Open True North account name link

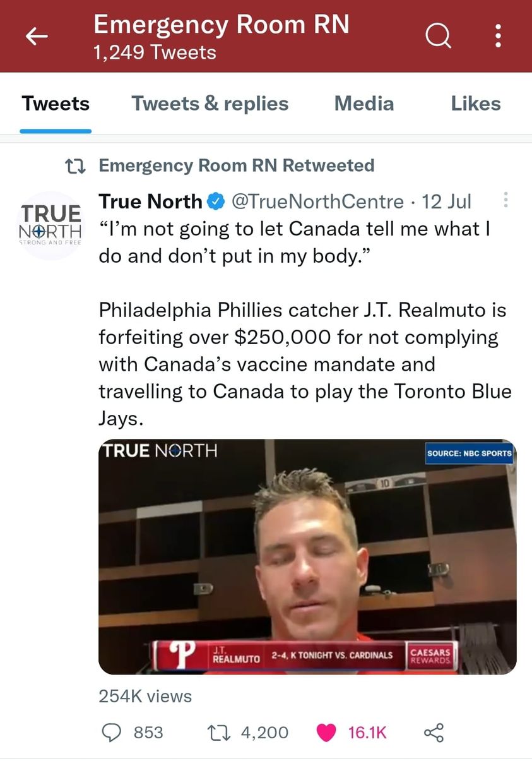[150, 201]
